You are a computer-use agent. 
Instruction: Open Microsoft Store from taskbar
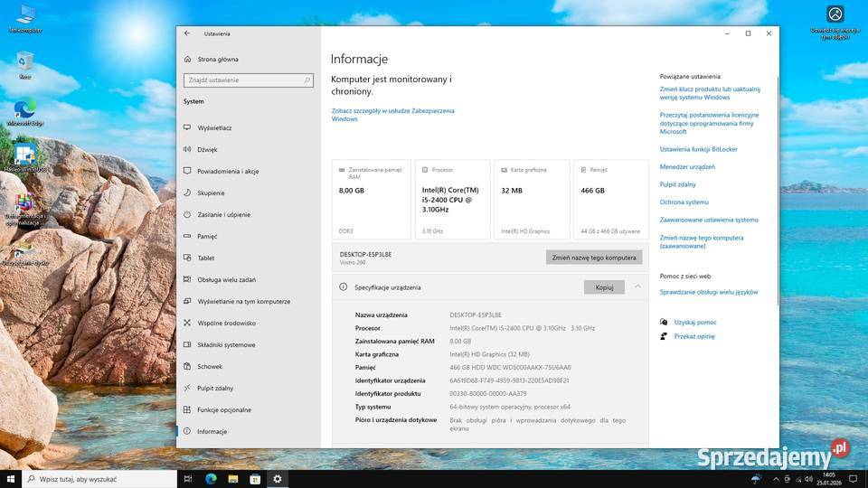coord(255,479)
